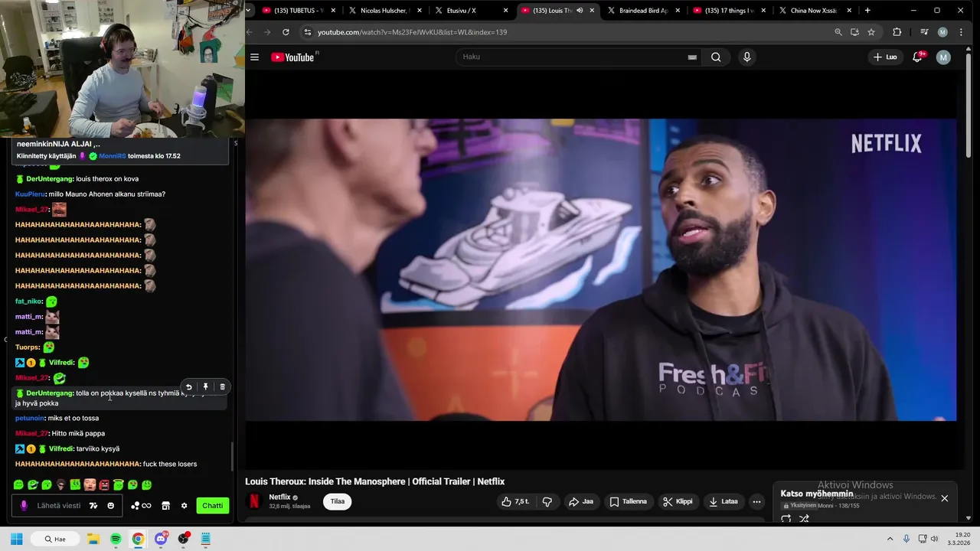This screenshot has width=980, height=551.
Task: Open the chat shop storefront icon
Action: click(x=165, y=506)
